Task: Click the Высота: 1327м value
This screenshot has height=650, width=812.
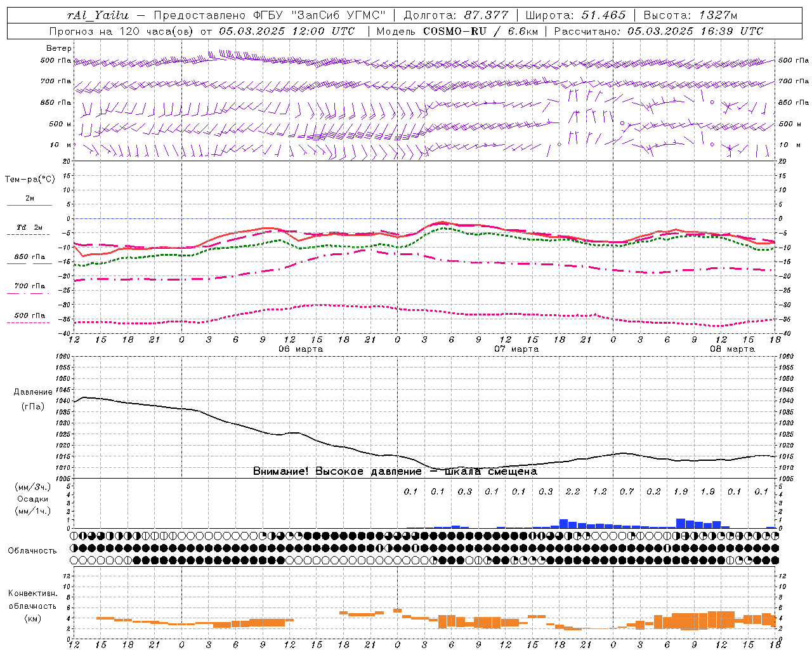Action: 690,15
